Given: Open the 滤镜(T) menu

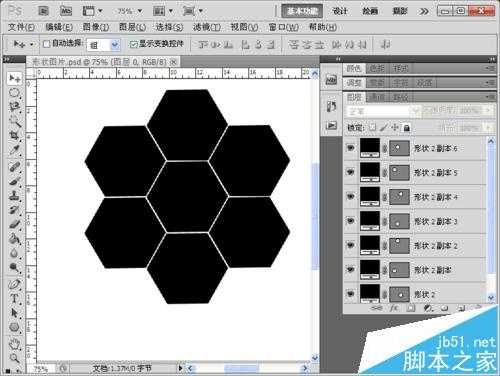Looking at the screenshot, I should tap(207, 27).
